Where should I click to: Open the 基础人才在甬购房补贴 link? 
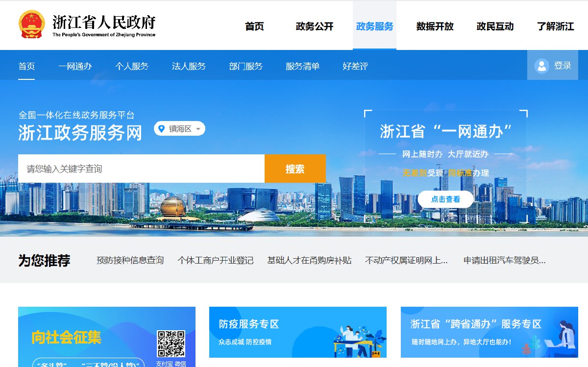click(309, 260)
